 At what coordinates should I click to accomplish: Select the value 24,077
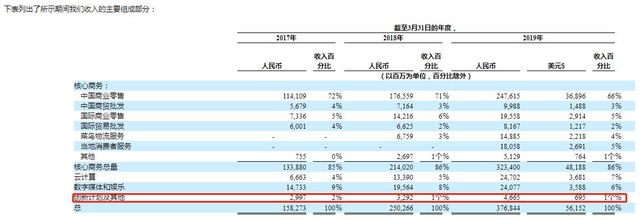[x=510, y=187]
